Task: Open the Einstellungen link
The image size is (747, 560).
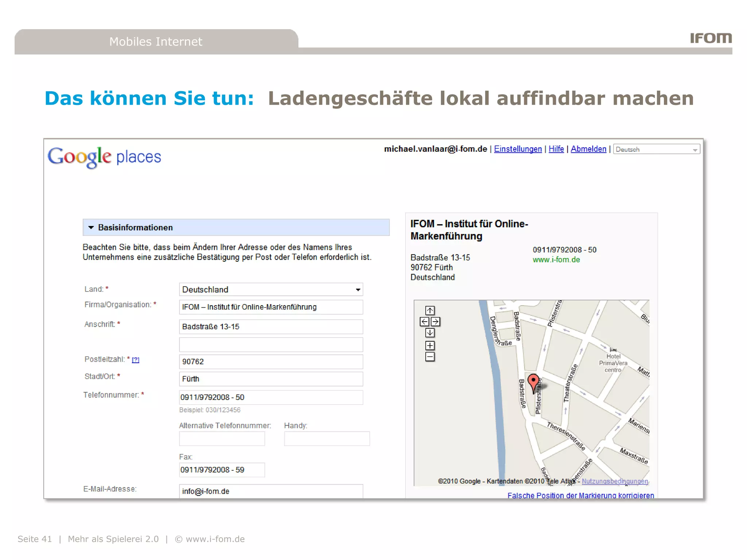Action: tap(518, 149)
